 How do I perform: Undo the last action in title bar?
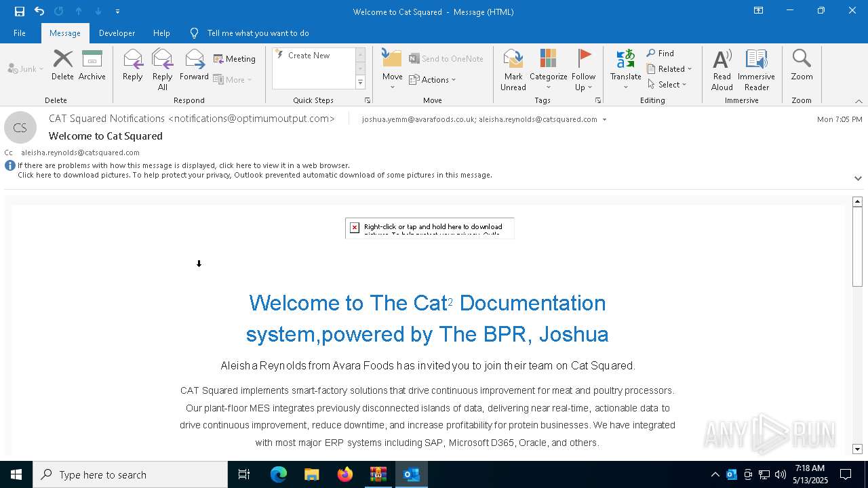(x=39, y=11)
